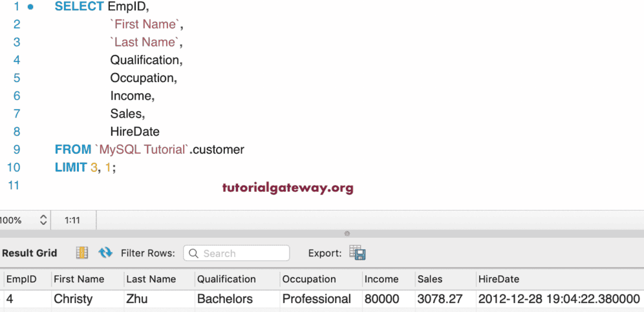Click the Filter Rows search field
Viewport: 644px width, 312px height.
(x=236, y=253)
